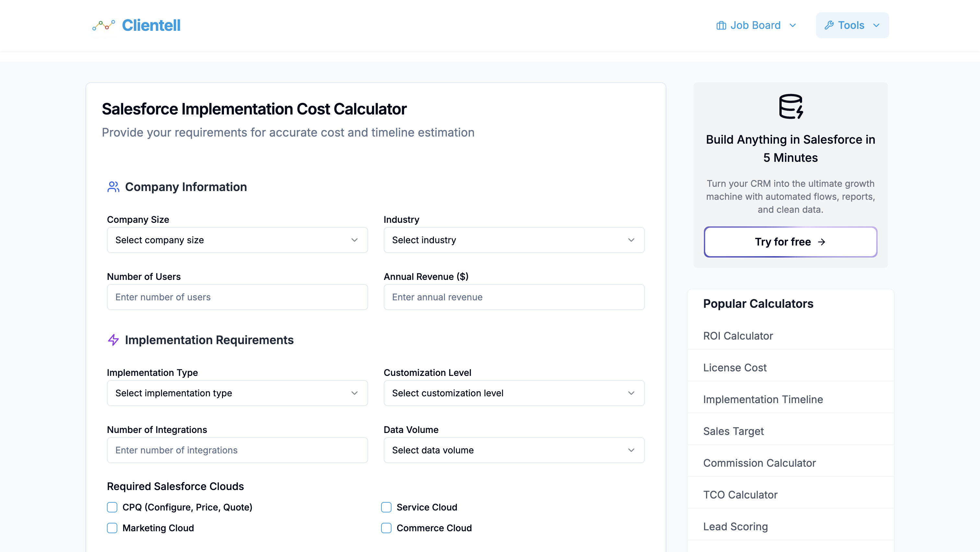
Task: Select the briefcase Job Board icon
Action: 722,25
